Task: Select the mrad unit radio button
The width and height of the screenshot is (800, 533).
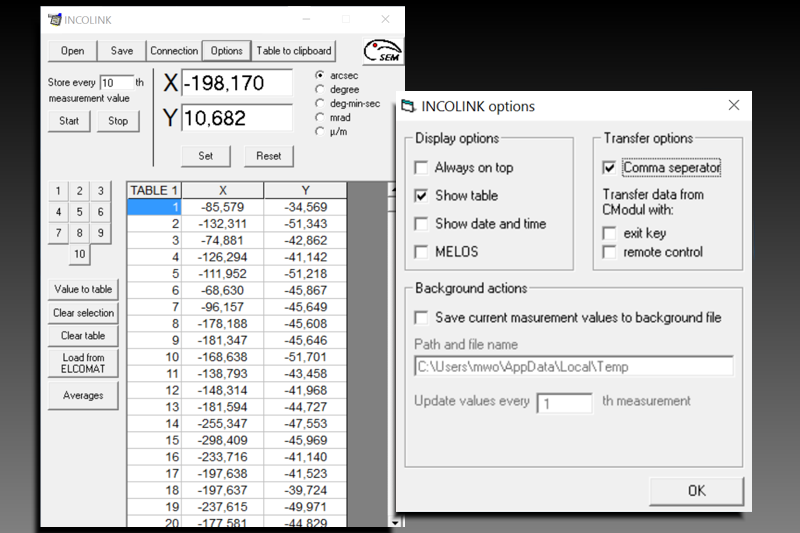Action: tap(320, 117)
